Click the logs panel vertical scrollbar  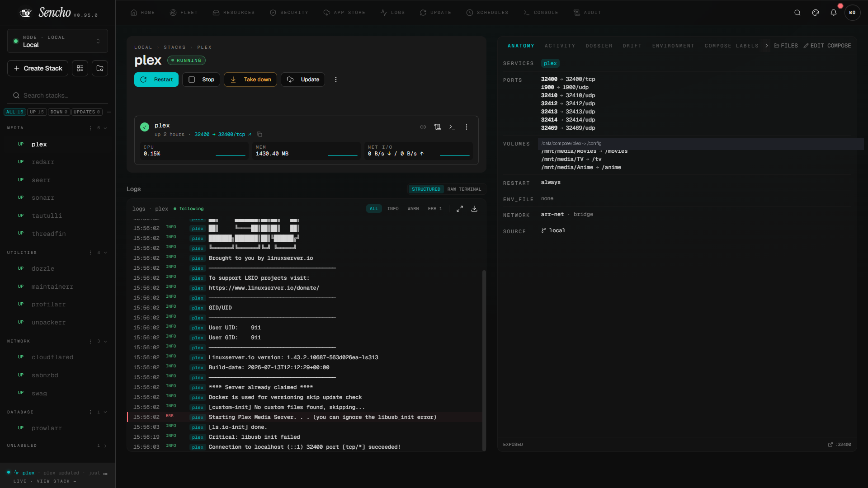484,361
